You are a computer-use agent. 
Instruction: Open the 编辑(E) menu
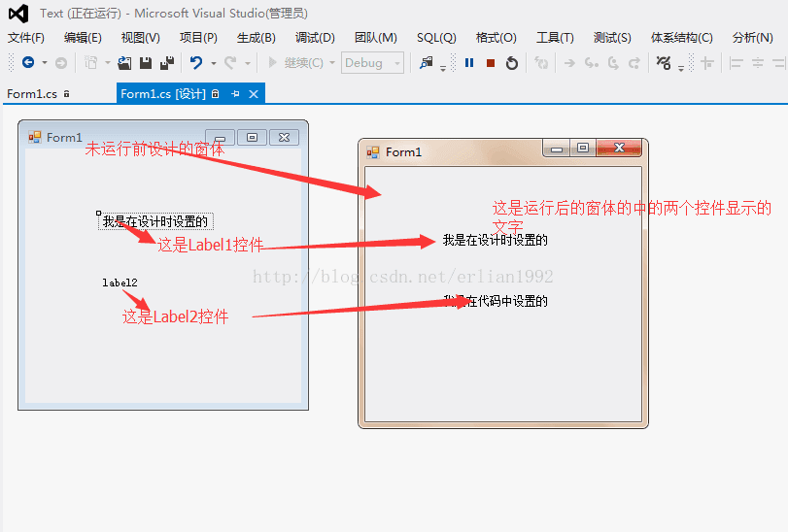pos(83,38)
